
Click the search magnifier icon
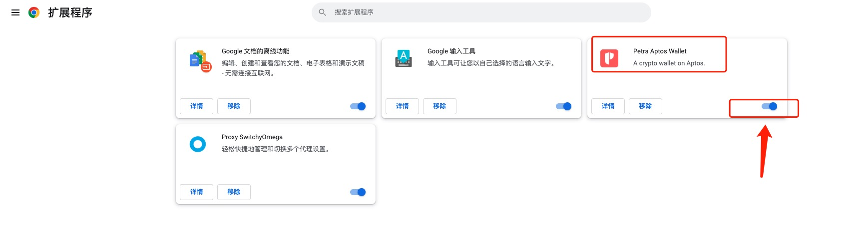323,12
